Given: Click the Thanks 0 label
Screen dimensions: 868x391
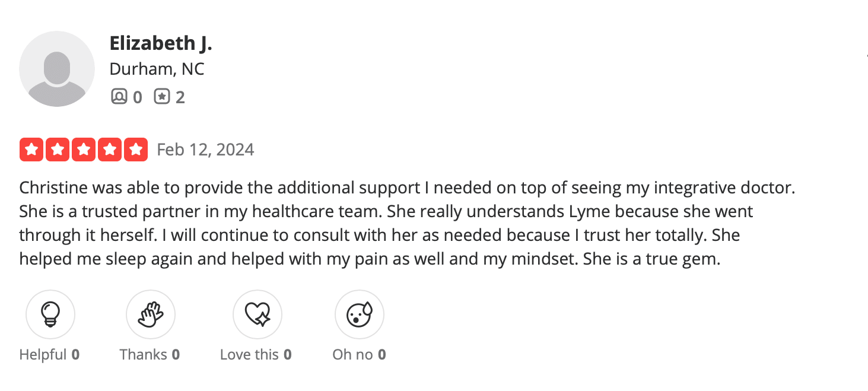Looking at the screenshot, I should [x=150, y=355].
